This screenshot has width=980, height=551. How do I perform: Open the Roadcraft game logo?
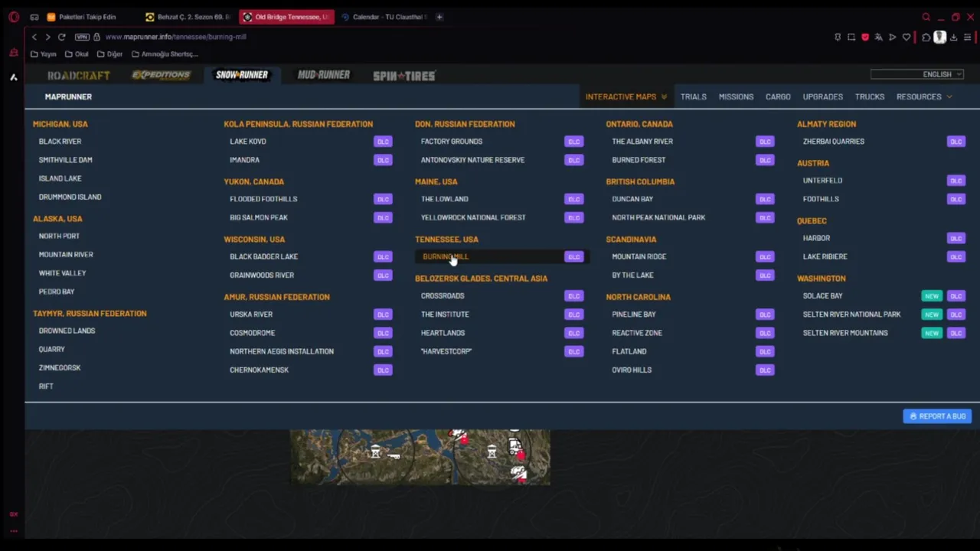[79, 75]
